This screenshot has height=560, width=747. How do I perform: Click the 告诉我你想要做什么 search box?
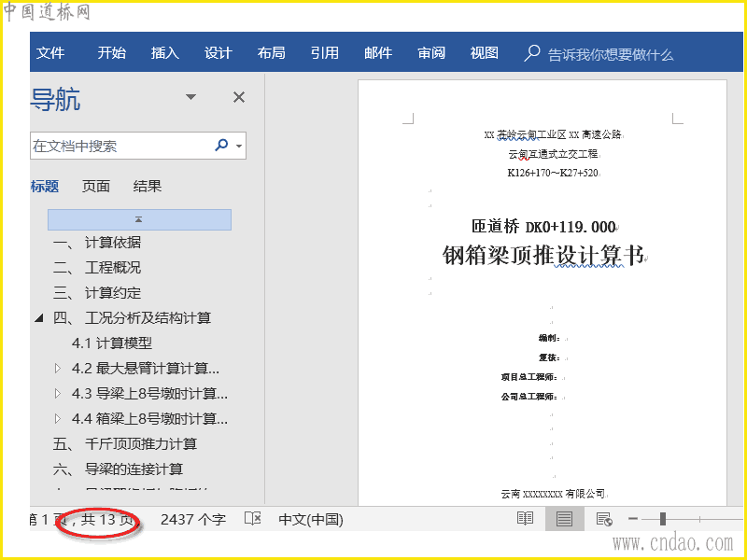pos(611,55)
